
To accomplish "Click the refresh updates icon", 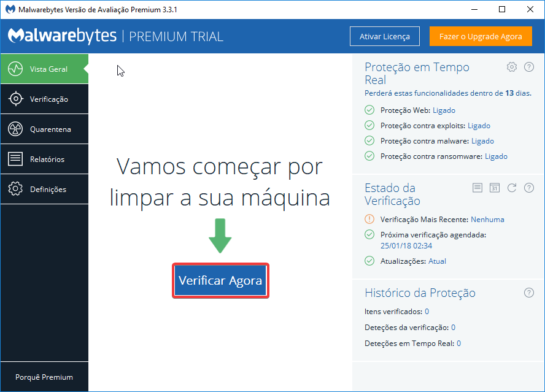I will pyautogui.click(x=512, y=188).
